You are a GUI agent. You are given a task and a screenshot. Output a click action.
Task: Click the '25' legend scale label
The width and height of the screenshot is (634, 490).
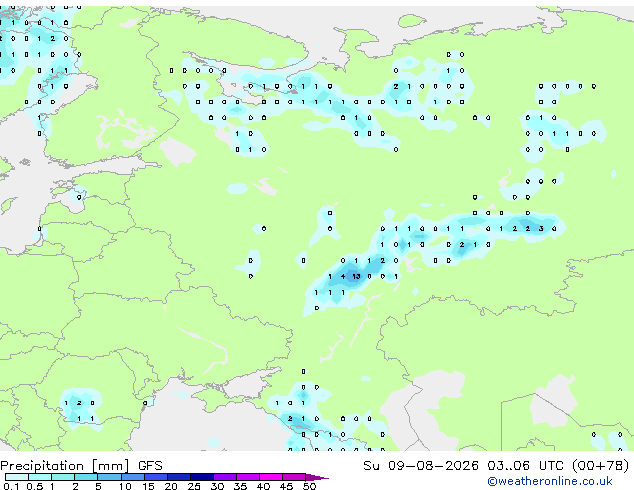[194, 486]
